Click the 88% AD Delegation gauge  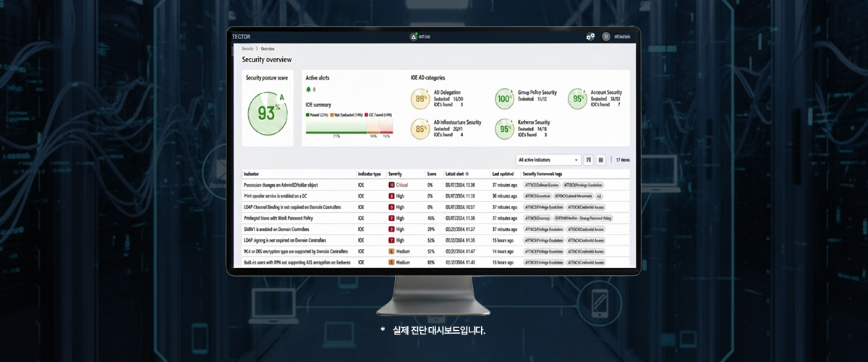pyautogui.click(x=421, y=98)
